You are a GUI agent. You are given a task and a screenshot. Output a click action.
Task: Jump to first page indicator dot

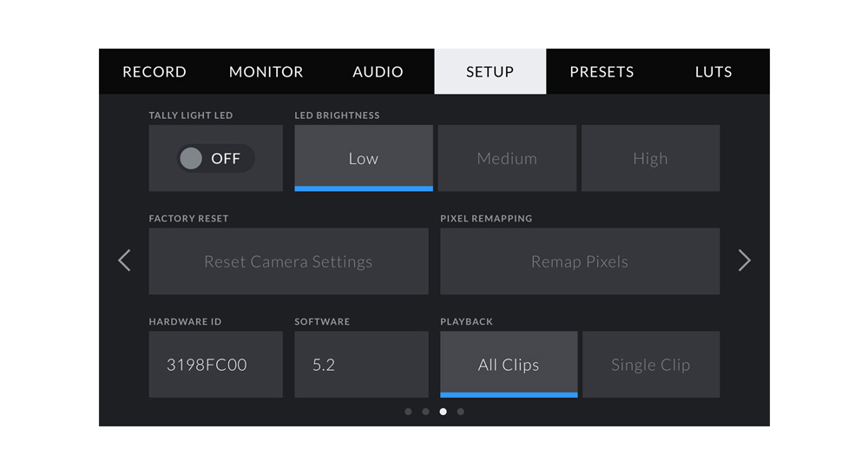point(408,412)
